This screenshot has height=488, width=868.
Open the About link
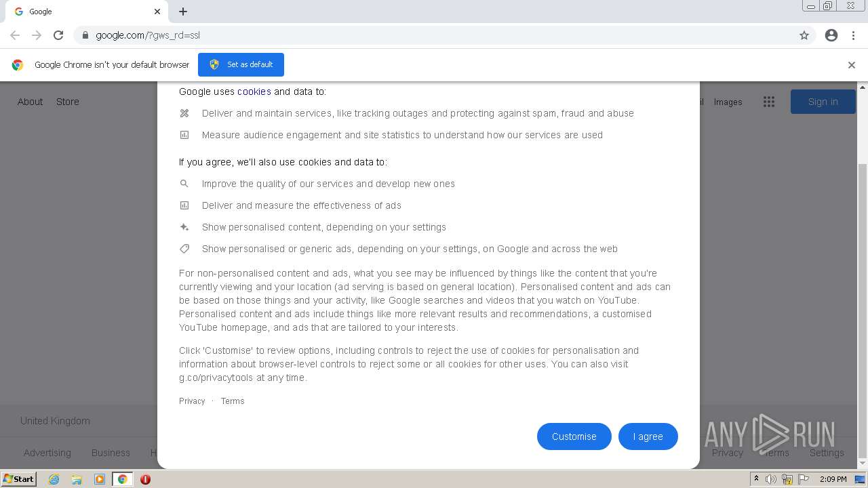coord(30,102)
